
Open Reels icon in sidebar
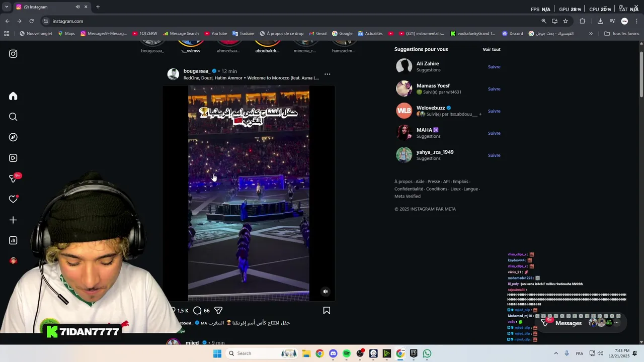click(x=13, y=158)
